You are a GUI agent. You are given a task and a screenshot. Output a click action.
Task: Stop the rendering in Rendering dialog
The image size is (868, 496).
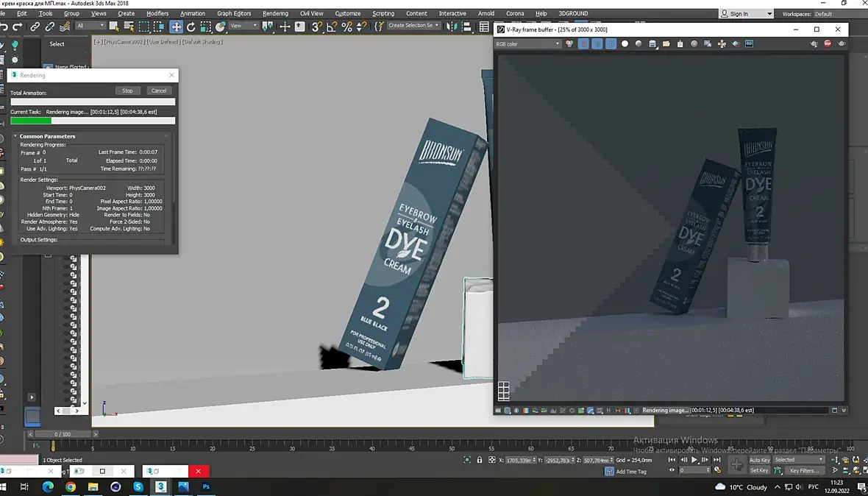(127, 91)
